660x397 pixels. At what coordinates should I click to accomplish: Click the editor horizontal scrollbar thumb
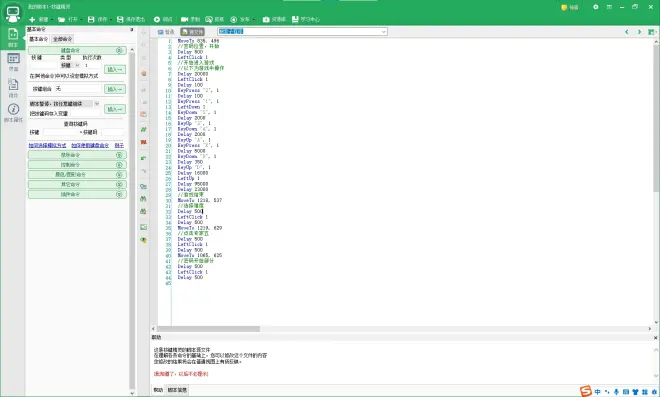208,329
